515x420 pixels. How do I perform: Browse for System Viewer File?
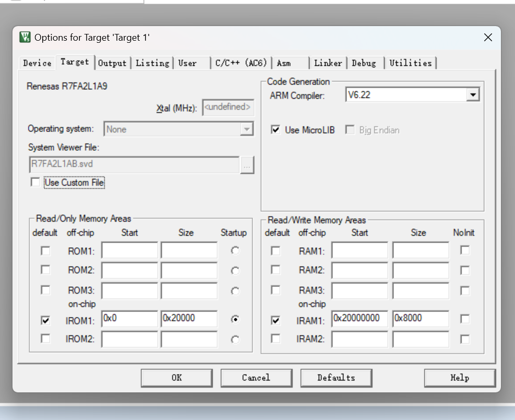point(247,165)
